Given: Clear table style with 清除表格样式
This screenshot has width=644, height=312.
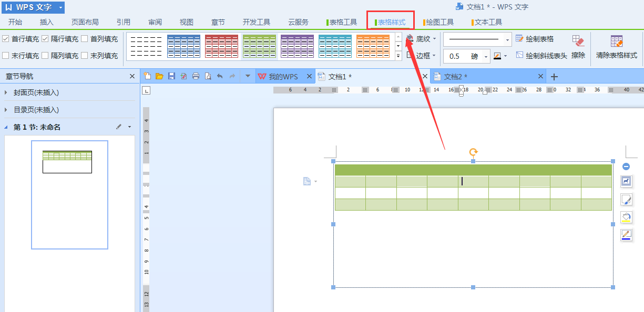Looking at the screenshot, I should coord(617,47).
